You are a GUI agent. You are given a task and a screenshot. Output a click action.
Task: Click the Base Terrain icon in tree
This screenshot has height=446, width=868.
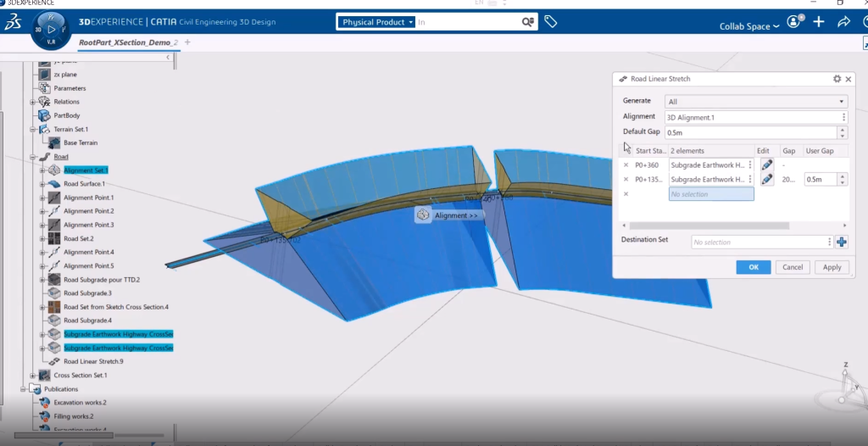[x=54, y=143]
